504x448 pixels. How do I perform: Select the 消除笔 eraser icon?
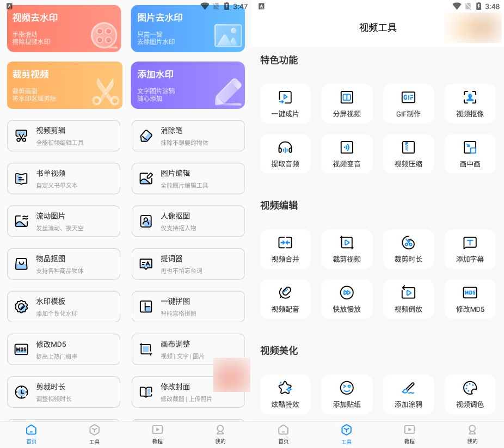click(146, 136)
